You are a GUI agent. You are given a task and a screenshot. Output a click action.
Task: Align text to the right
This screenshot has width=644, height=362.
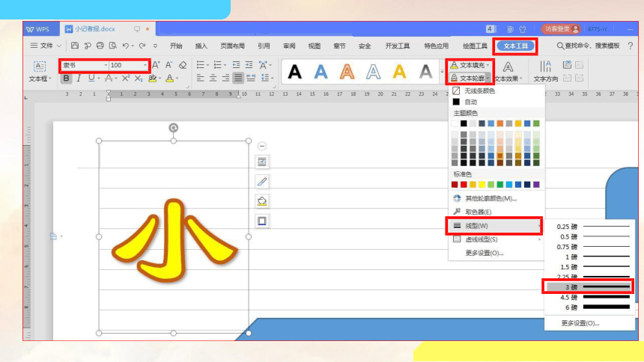click(225, 78)
